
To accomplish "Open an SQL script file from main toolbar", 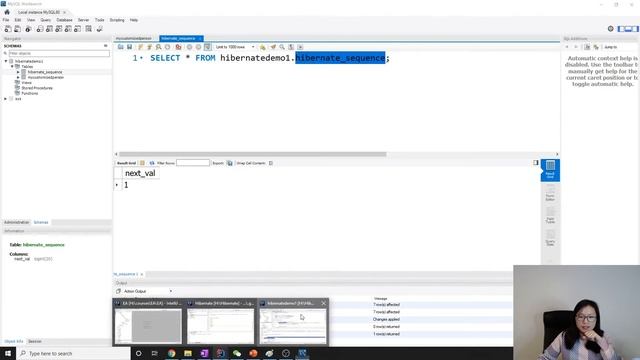I will (x=18, y=29).
